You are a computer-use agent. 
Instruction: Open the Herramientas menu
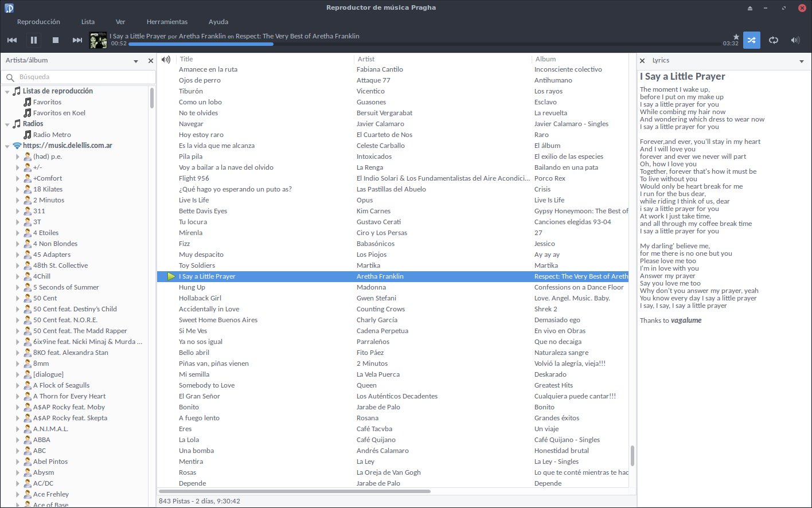pos(167,22)
